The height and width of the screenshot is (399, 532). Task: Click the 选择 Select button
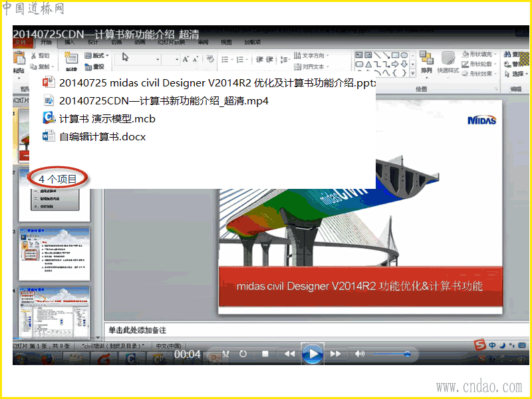click(x=516, y=74)
